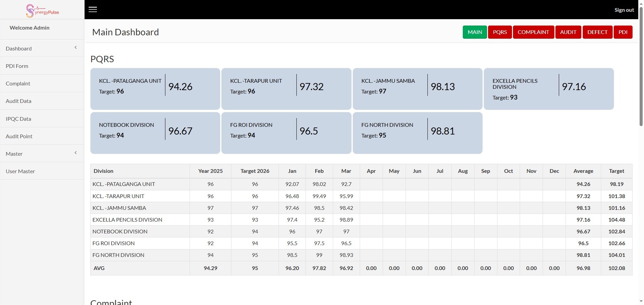Open User Master in sidebar
644x305 pixels.
[42, 171]
